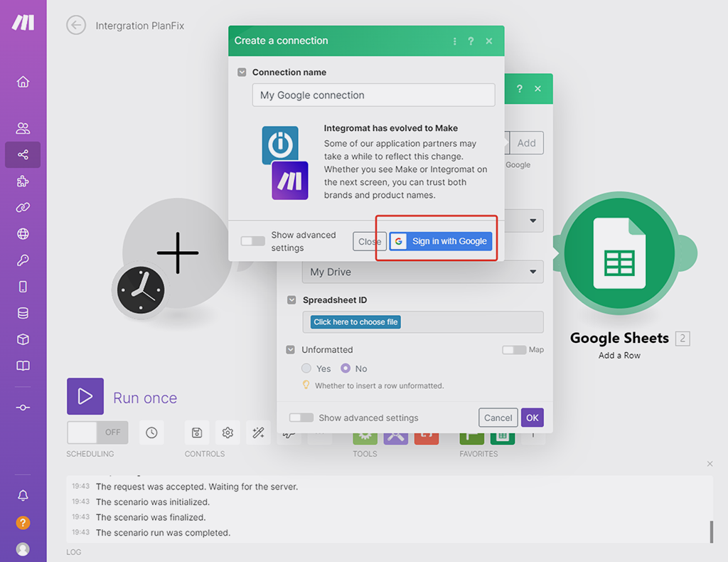Open the user profile avatar
The width and height of the screenshot is (728, 562).
pyautogui.click(x=23, y=549)
